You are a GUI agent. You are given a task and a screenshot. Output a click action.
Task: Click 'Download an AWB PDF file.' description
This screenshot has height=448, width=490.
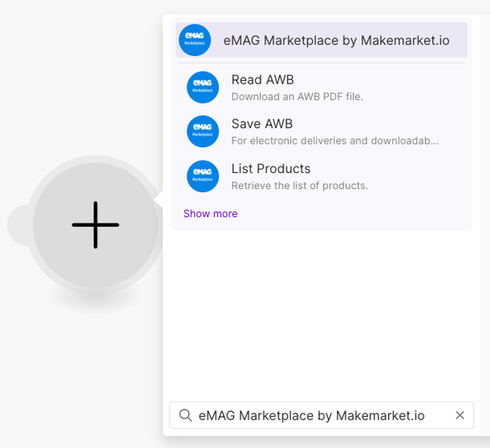coord(297,97)
